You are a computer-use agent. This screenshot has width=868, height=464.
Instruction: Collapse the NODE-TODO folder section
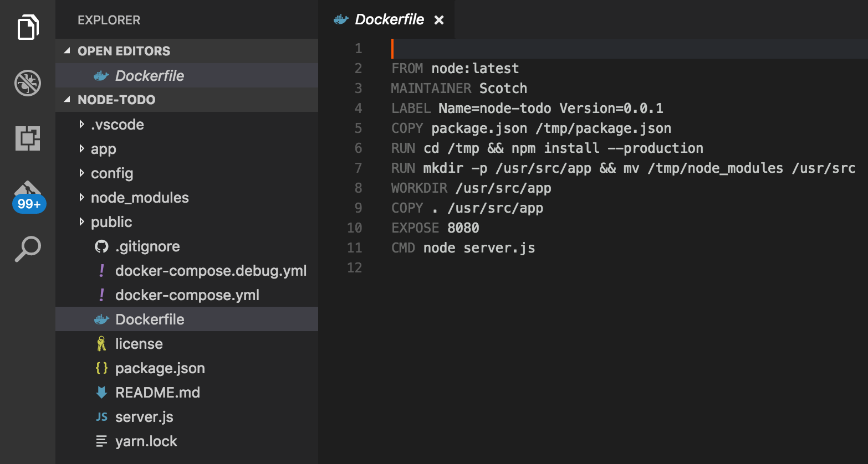[67, 100]
